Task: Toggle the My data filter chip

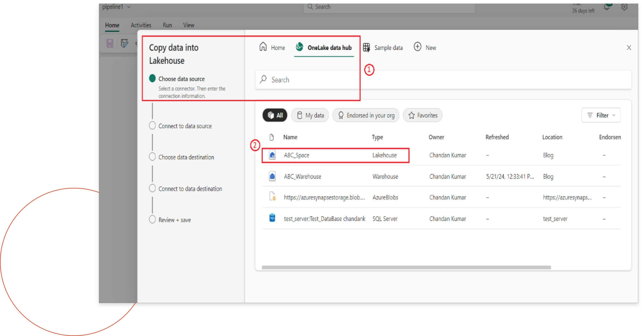Action: pos(310,115)
